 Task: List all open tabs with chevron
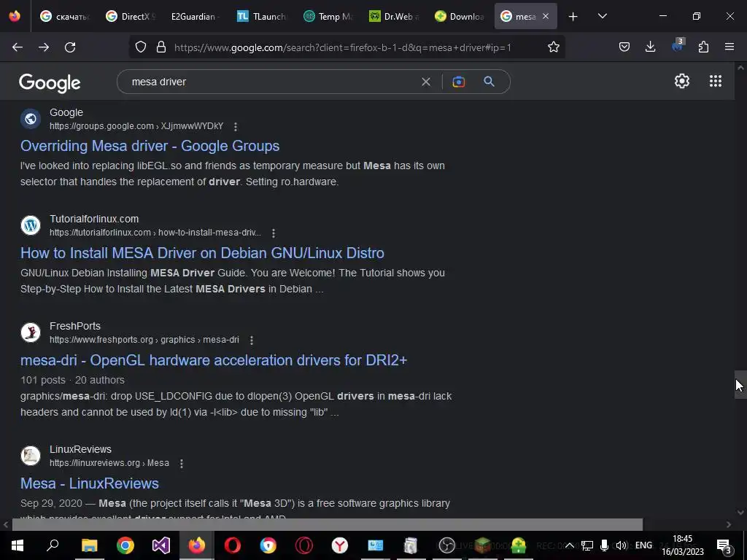pos(602,16)
